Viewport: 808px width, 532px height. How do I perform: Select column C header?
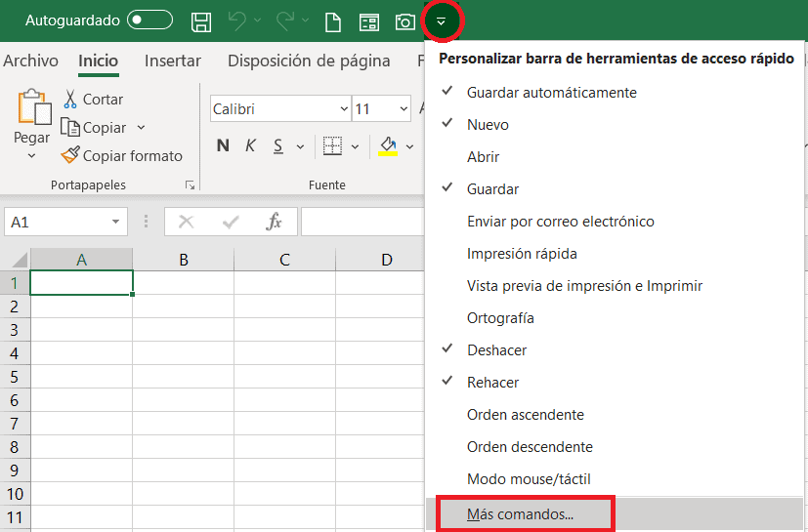coord(284,259)
